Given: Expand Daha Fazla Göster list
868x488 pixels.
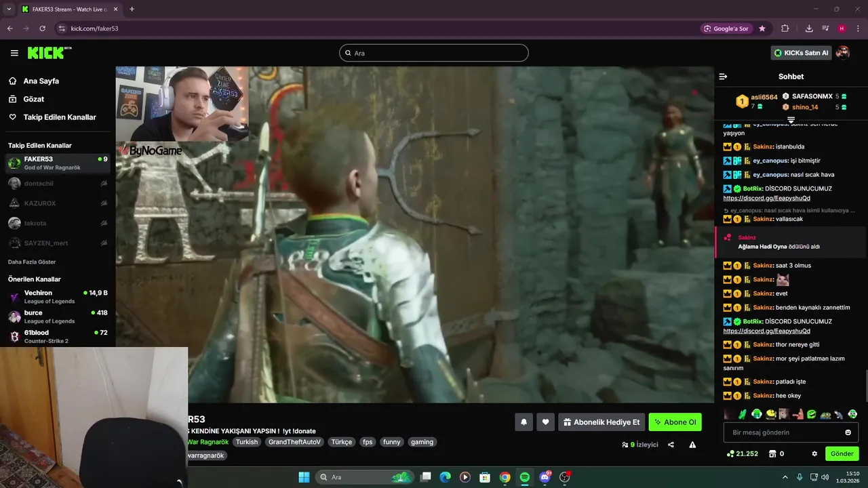Looking at the screenshot, I should click(32, 262).
